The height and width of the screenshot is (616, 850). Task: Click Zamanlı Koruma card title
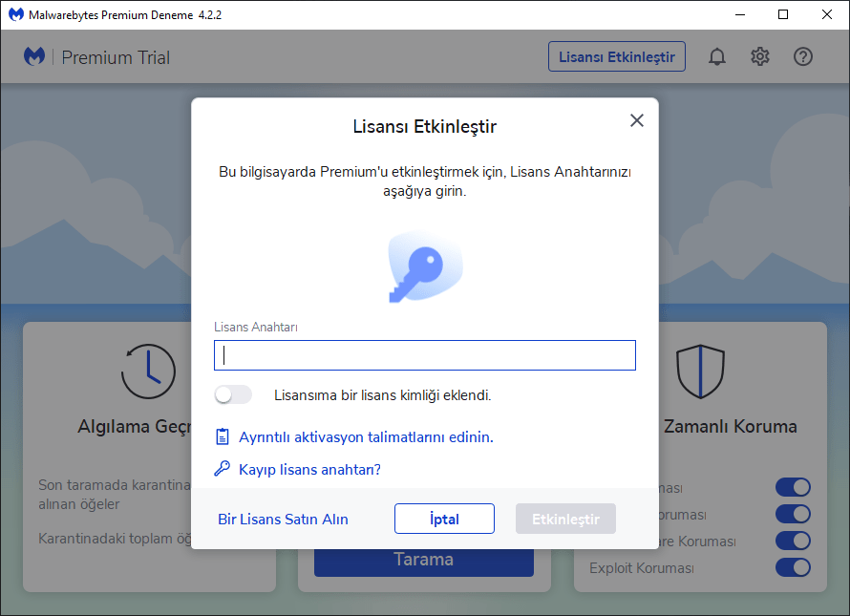(x=731, y=426)
